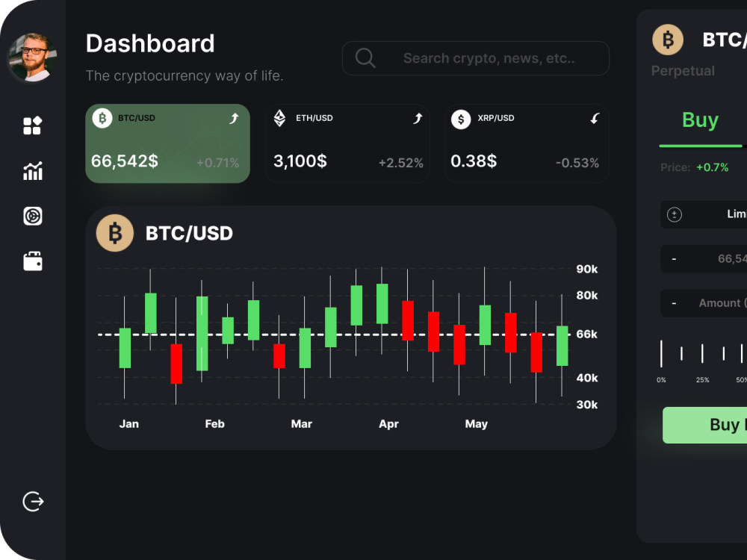Click the Amount input field
Screen dimensions: 747x560
click(x=704, y=303)
